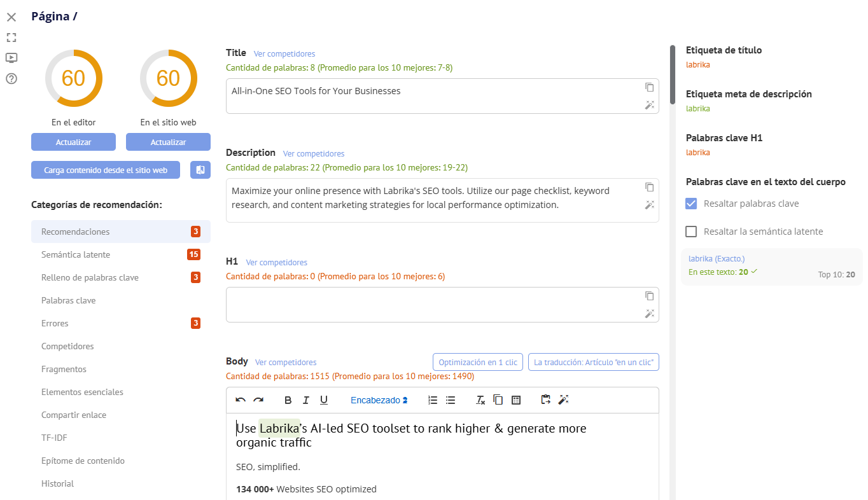Click the undo icon in editor toolbar
The image size is (868, 500).
pos(241,400)
